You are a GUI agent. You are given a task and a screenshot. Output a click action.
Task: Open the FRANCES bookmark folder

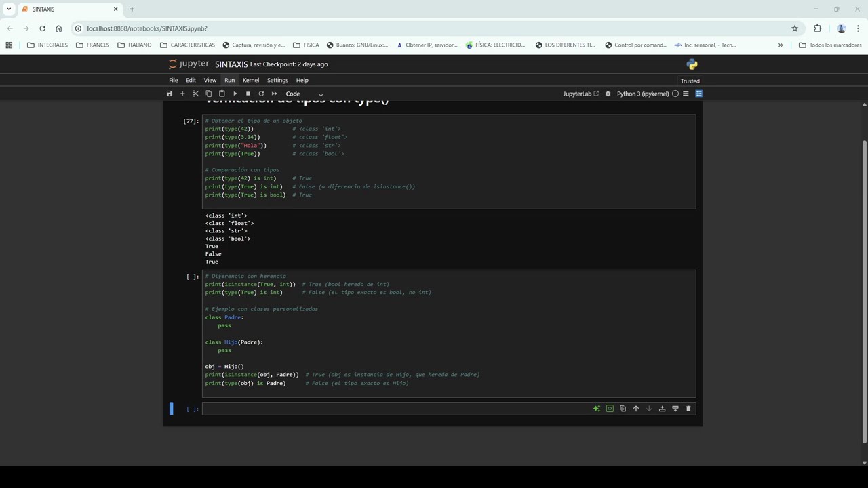click(93, 45)
